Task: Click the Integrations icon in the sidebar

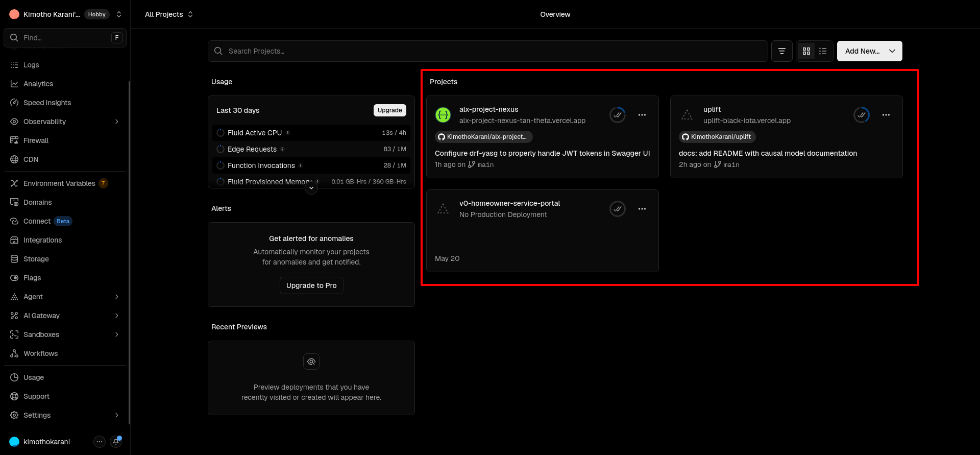Action: click(x=14, y=240)
